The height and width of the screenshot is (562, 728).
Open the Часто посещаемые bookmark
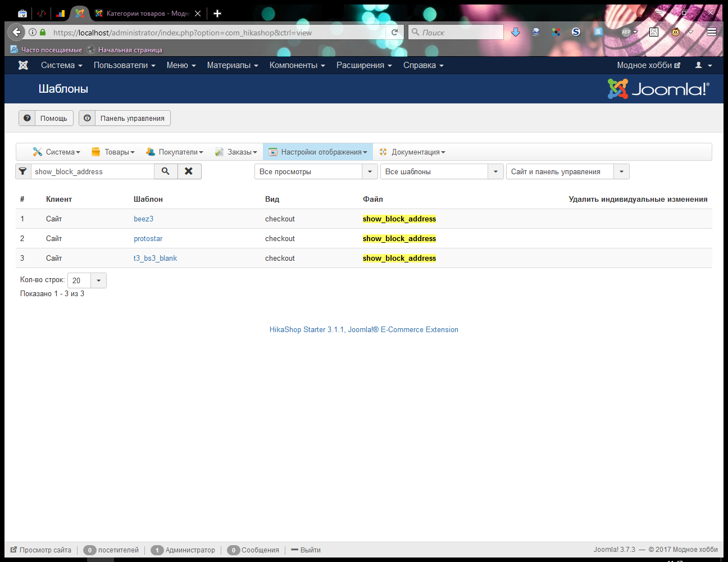(46, 49)
